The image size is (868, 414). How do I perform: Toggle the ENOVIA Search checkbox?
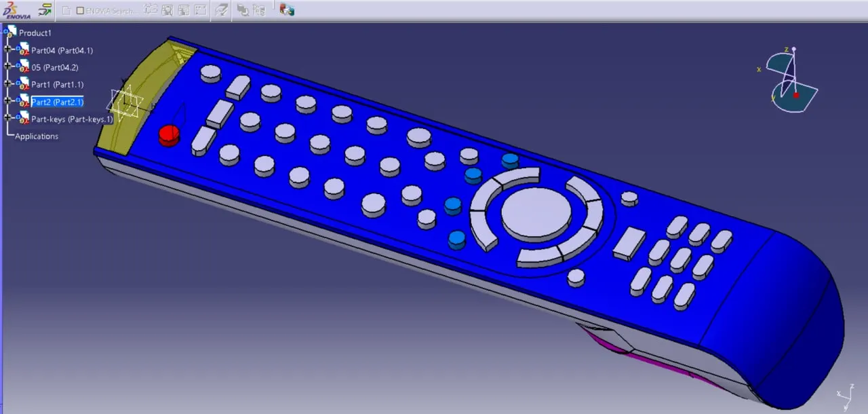[80, 11]
